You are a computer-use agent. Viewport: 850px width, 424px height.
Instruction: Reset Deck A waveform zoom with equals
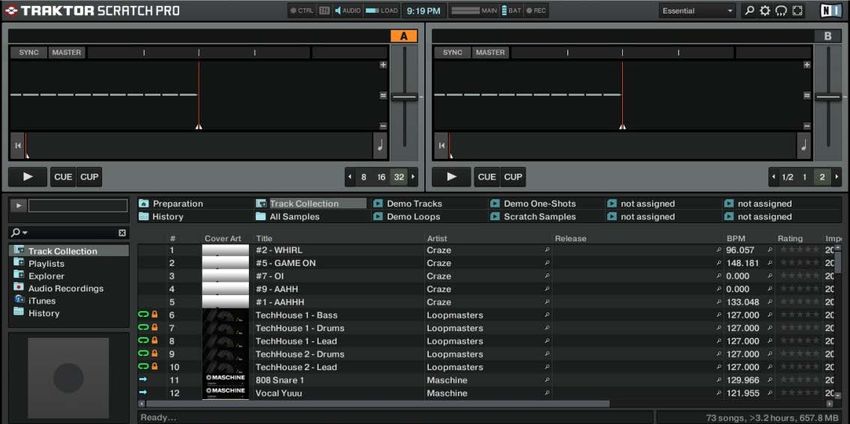point(383,95)
